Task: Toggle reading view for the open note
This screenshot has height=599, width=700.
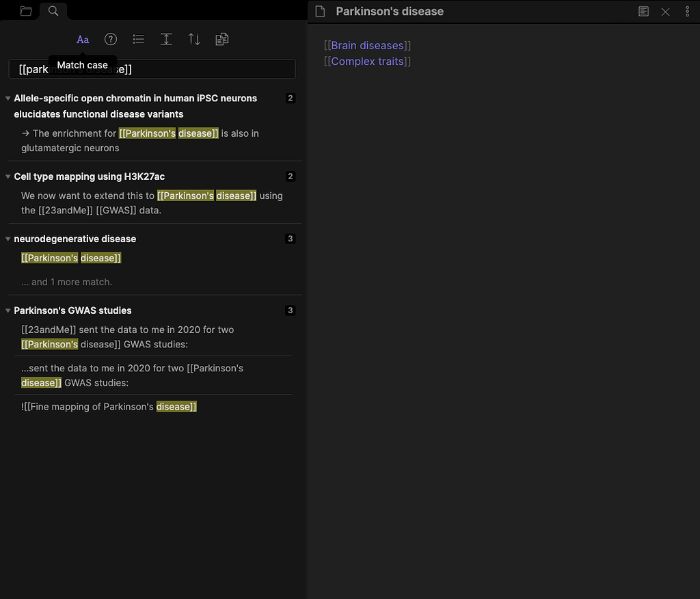Action: click(x=643, y=11)
